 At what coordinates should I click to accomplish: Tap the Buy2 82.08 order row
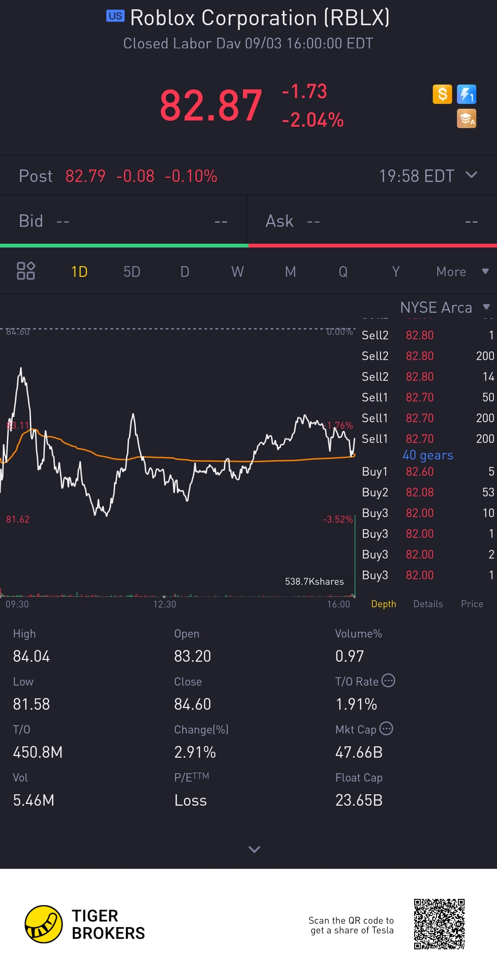pyautogui.click(x=428, y=492)
